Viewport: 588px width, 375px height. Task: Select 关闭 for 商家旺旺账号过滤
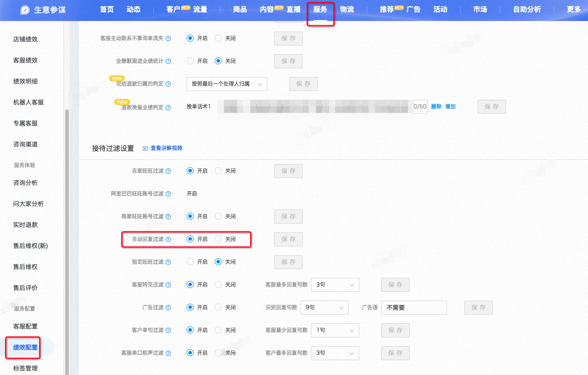218,216
